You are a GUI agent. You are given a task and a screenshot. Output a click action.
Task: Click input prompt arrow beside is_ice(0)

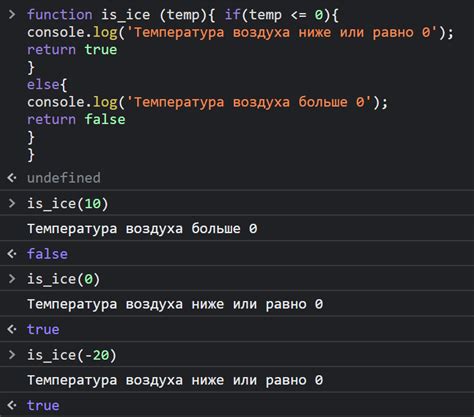pos(12,279)
